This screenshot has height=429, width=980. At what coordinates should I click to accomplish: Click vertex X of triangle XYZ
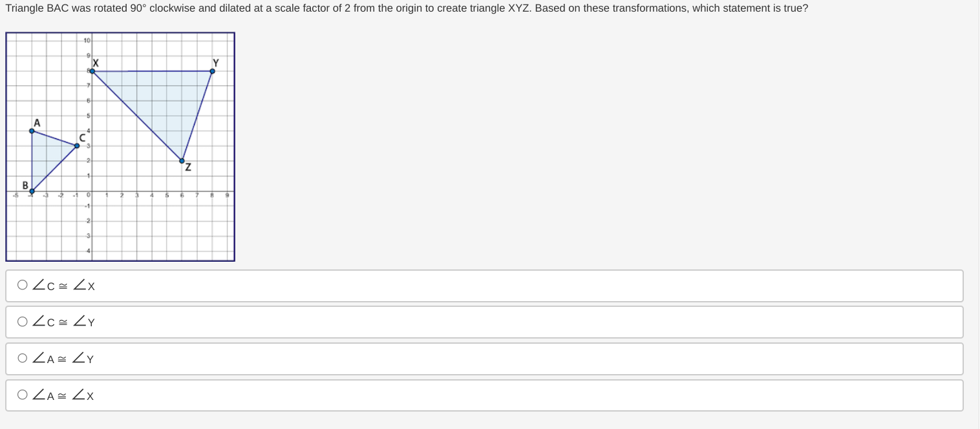coord(92,70)
